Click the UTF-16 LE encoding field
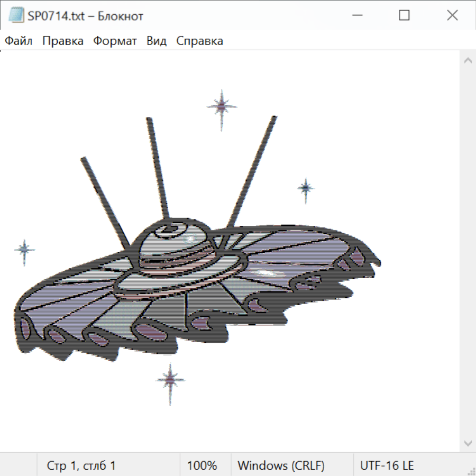Image resolution: width=476 pixels, height=476 pixels. 387,466
